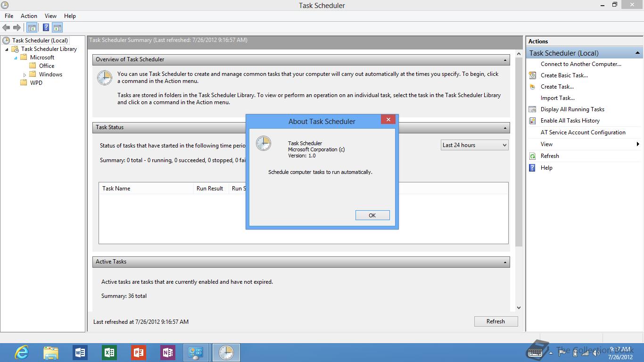Click the Create Task icon in Actions pane

[x=532, y=87]
